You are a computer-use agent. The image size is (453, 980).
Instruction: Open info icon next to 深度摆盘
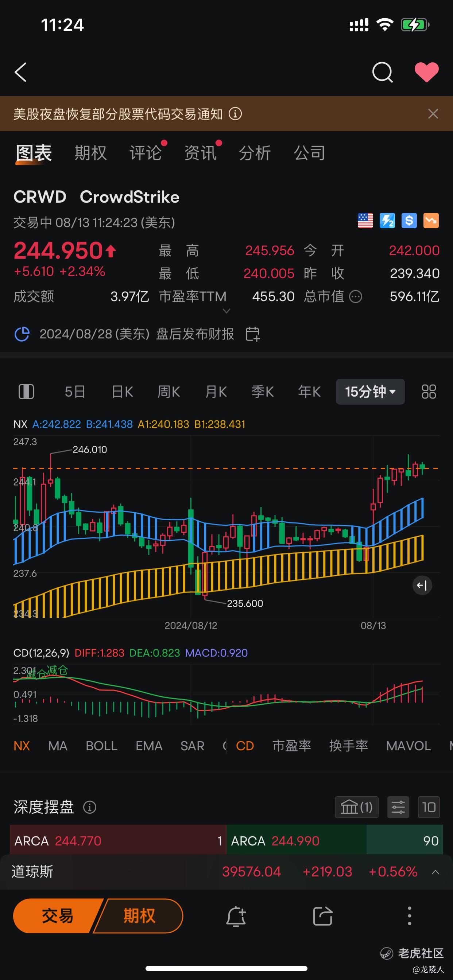pyautogui.click(x=90, y=807)
